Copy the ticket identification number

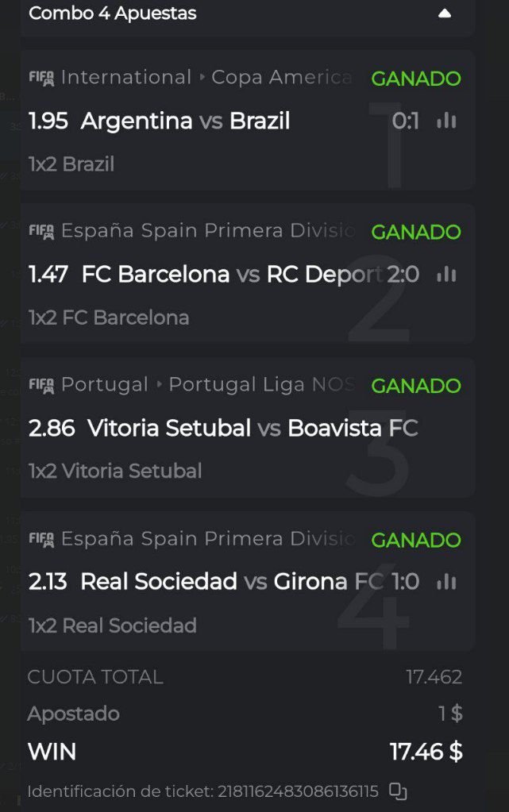[398, 791]
